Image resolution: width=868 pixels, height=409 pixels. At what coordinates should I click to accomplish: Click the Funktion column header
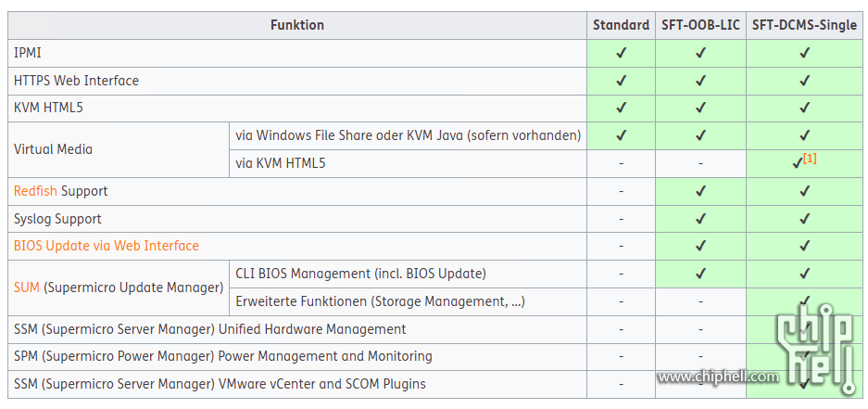[x=297, y=25]
